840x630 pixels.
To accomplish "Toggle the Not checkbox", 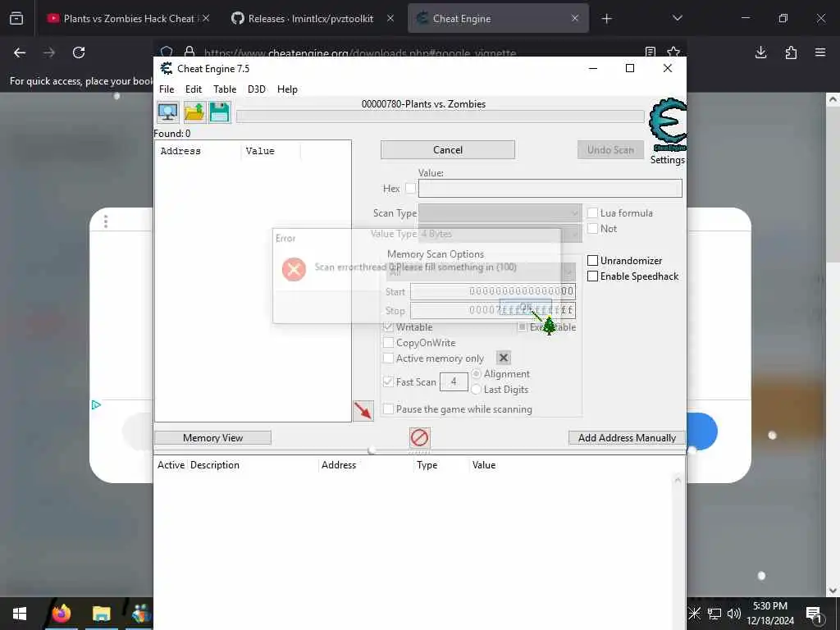I will coord(592,228).
